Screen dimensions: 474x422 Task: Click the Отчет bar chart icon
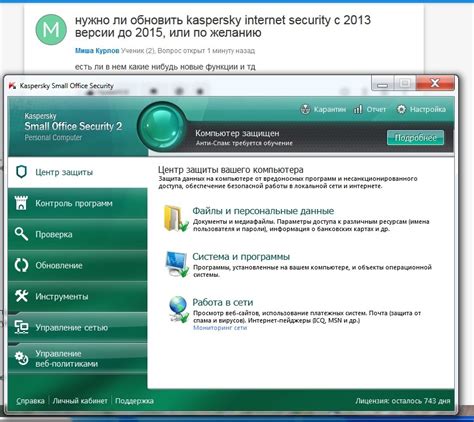[358, 109]
